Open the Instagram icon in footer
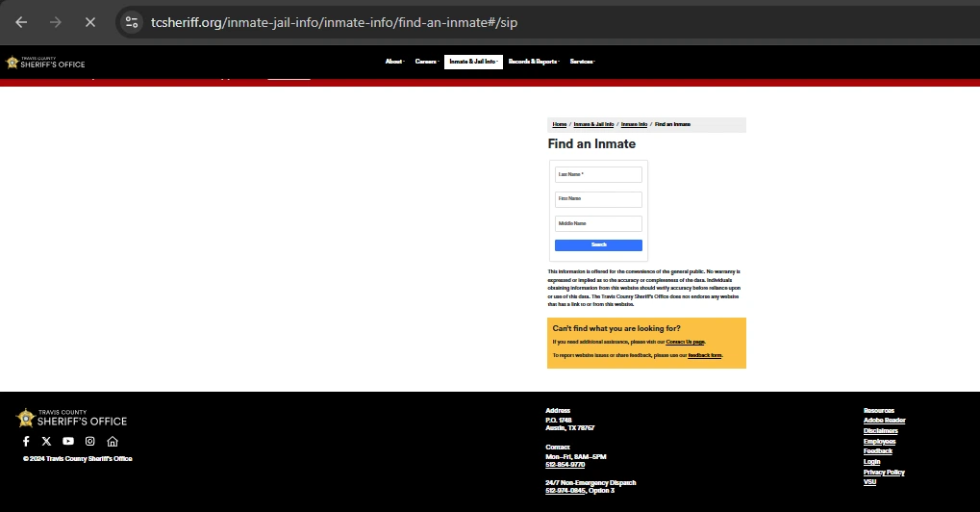This screenshot has width=980, height=512. click(x=90, y=441)
